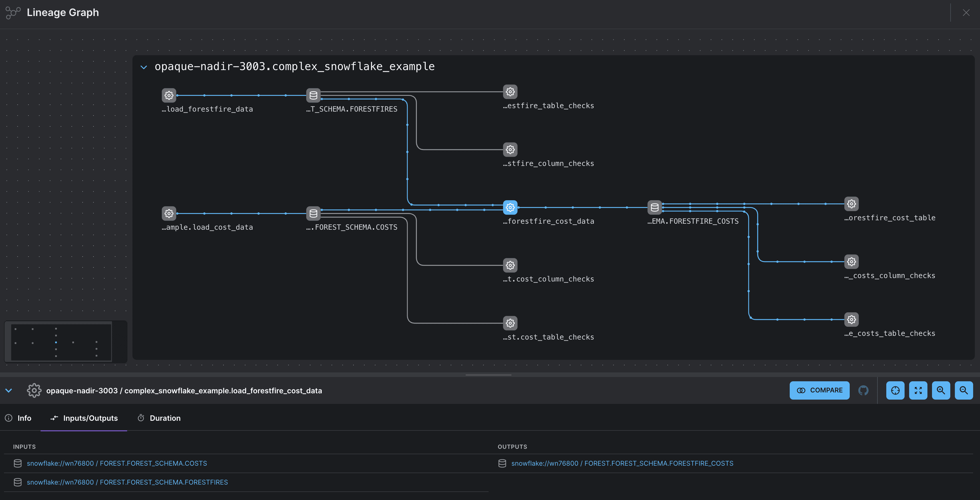
Task: Collapse the job details bottom panel chevron
Action: tap(9, 390)
